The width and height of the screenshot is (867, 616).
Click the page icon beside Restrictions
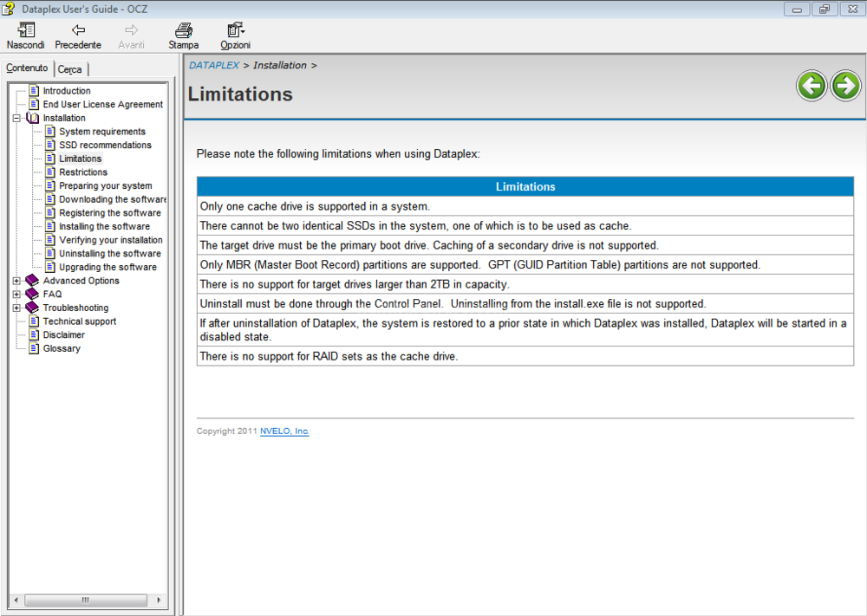[x=50, y=172]
